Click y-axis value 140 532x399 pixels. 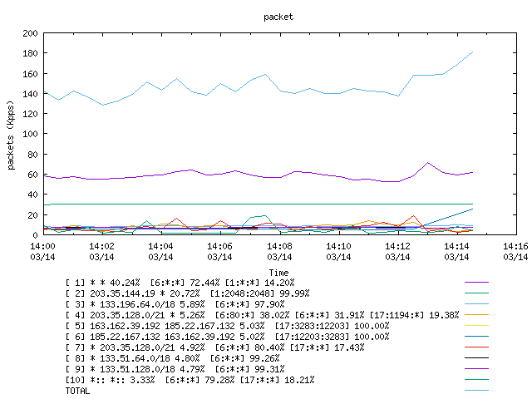30,94
